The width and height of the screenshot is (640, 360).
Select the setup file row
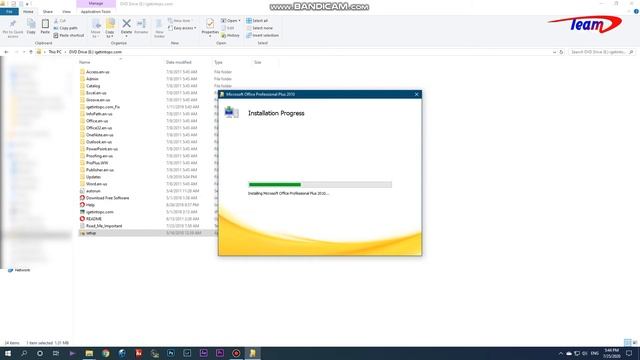pyautogui.click(x=148, y=233)
